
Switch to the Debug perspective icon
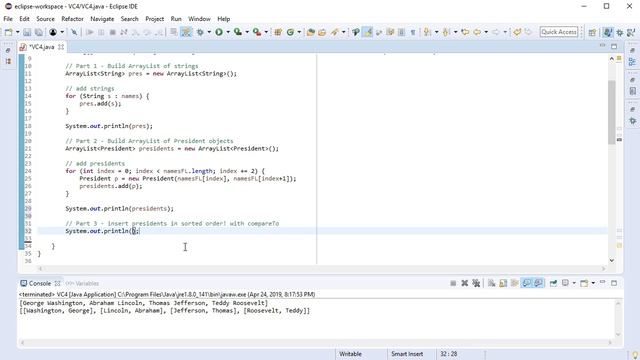coord(620,33)
